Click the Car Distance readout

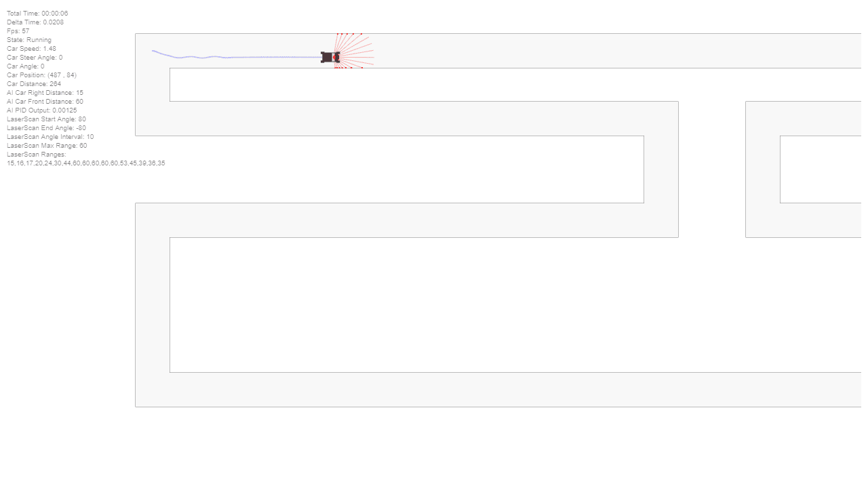(x=34, y=84)
